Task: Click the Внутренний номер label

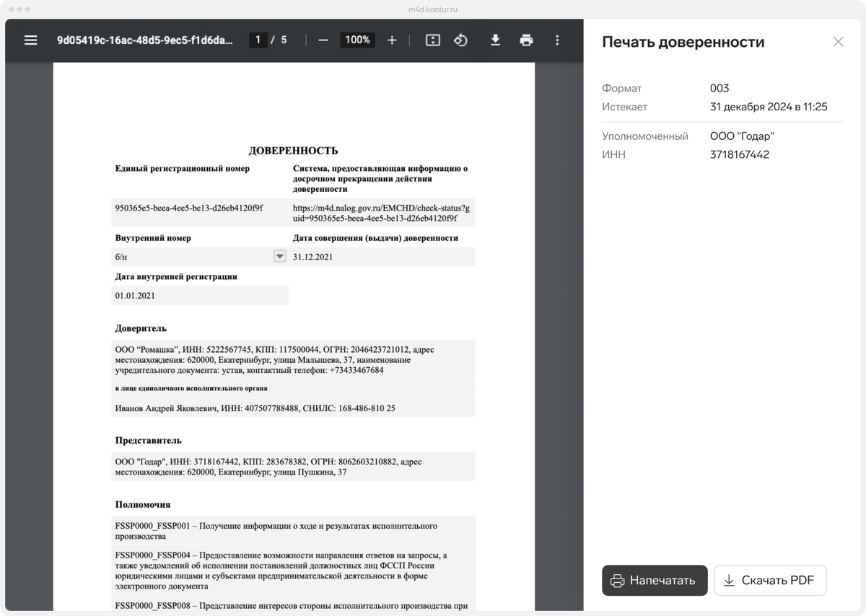Action: (153, 237)
